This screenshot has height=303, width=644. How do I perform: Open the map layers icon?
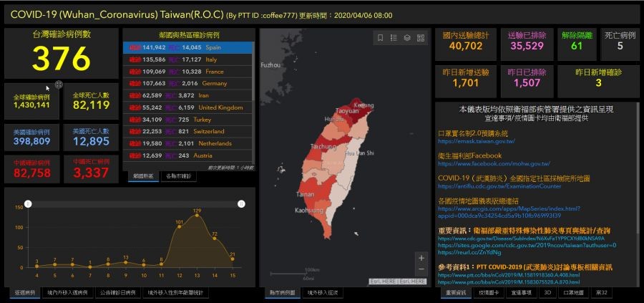(407, 38)
